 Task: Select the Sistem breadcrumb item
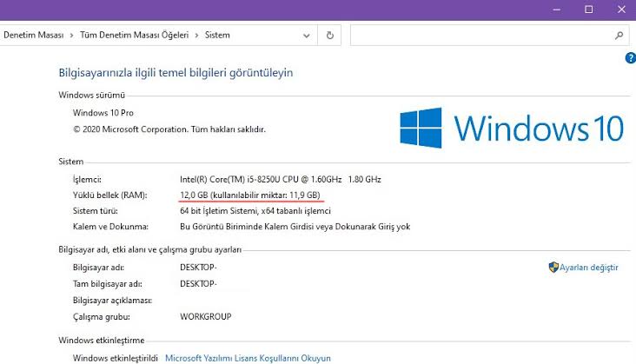pyautogui.click(x=217, y=36)
